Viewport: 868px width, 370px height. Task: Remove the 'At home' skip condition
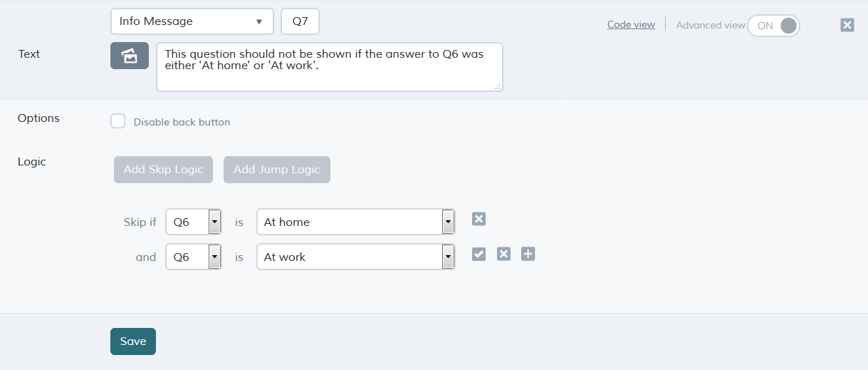[479, 219]
